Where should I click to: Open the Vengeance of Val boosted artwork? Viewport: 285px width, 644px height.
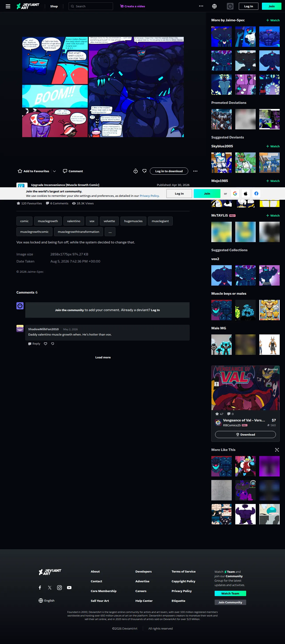(245, 388)
